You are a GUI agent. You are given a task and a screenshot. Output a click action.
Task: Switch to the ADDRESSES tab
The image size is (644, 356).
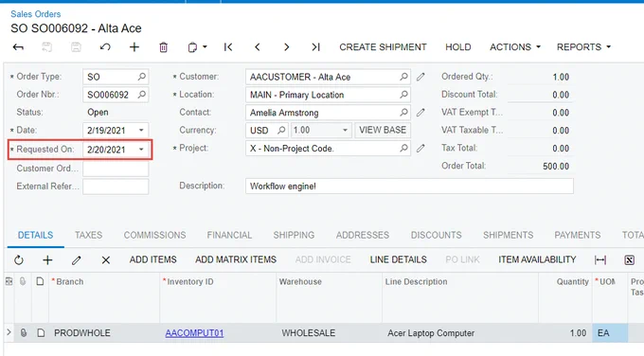click(x=362, y=235)
